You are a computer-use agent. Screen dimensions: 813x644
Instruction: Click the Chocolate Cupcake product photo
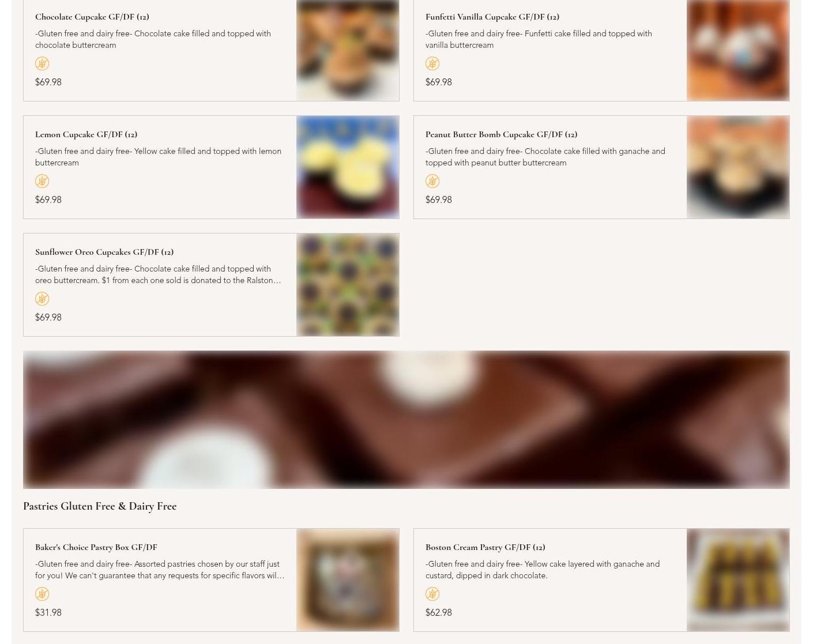(x=348, y=50)
